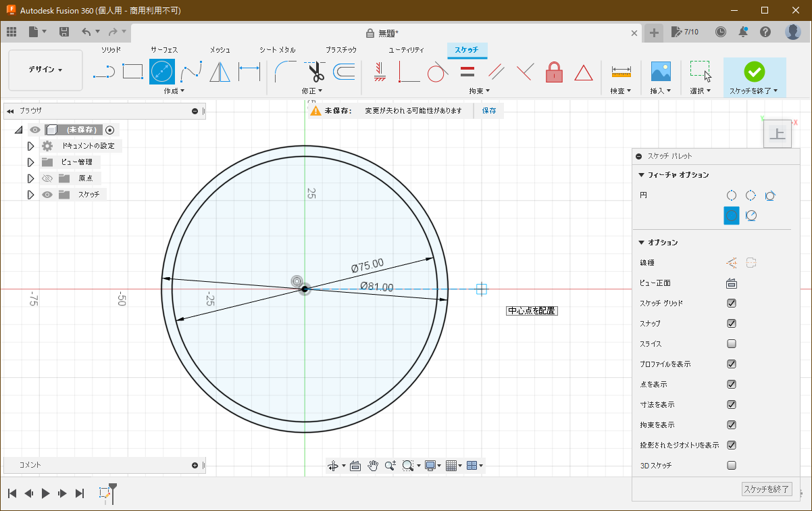Select the Offset tool in modify group
Viewport: 812px width, 511px height.
[344, 71]
